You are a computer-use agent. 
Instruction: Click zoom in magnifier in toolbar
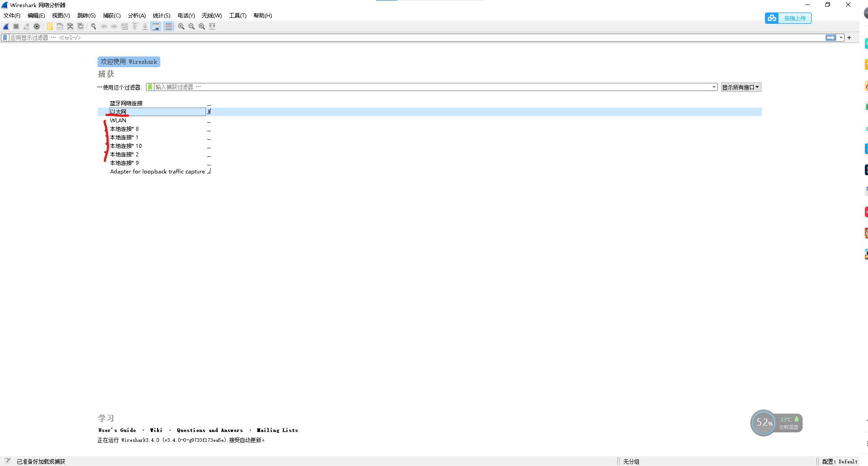[181, 26]
